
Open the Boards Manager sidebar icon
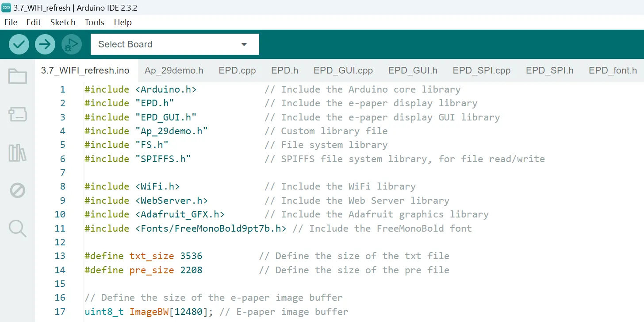(18, 115)
